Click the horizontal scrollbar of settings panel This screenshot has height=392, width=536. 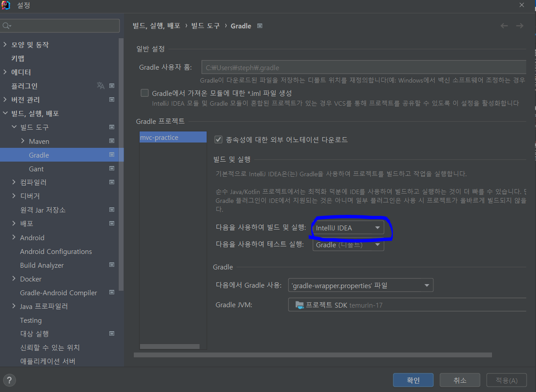tap(313, 355)
